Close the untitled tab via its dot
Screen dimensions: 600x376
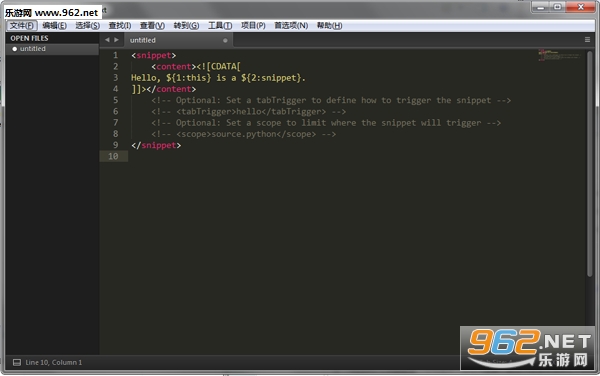225,40
